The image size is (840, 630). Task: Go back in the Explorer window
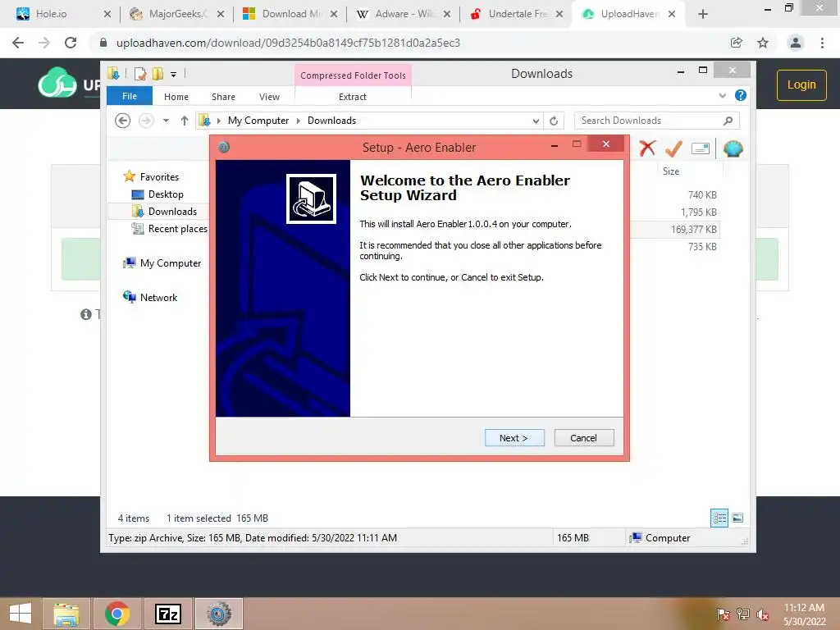click(x=123, y=121)
